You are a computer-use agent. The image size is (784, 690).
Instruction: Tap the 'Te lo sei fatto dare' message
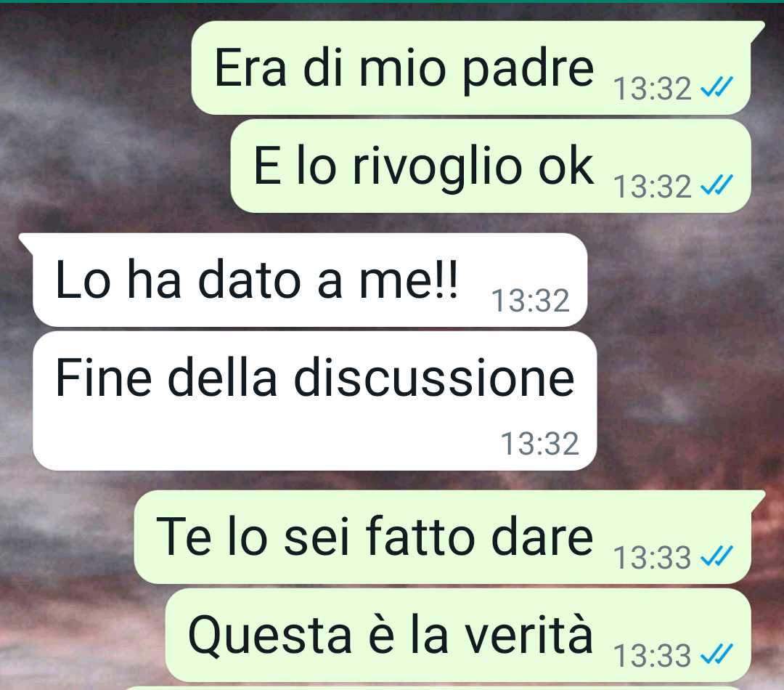pos(449,537)
